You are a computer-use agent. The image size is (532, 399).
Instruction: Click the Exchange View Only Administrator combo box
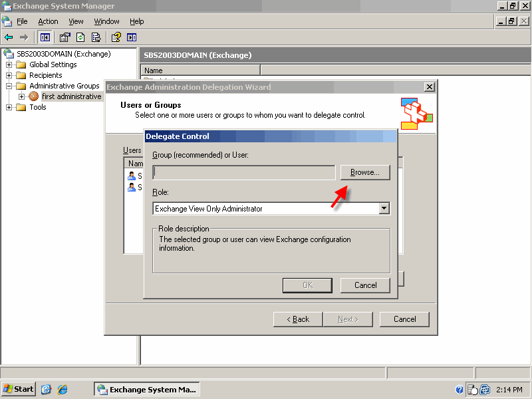(x=271, y=208)
